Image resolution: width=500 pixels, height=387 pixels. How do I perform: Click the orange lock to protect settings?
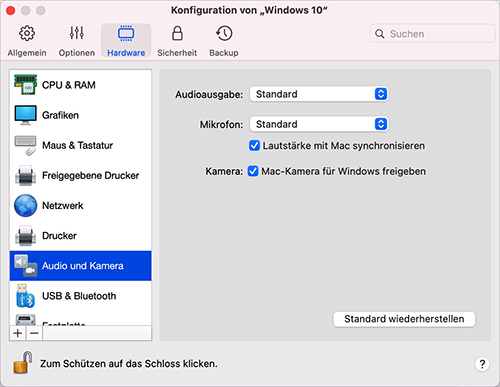coord(23,362)
